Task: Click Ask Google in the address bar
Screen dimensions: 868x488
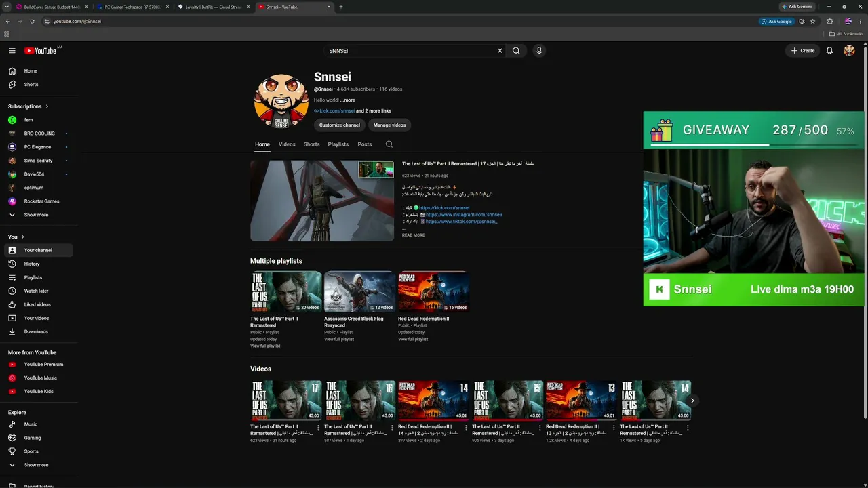Action: (x=776, y=21)
